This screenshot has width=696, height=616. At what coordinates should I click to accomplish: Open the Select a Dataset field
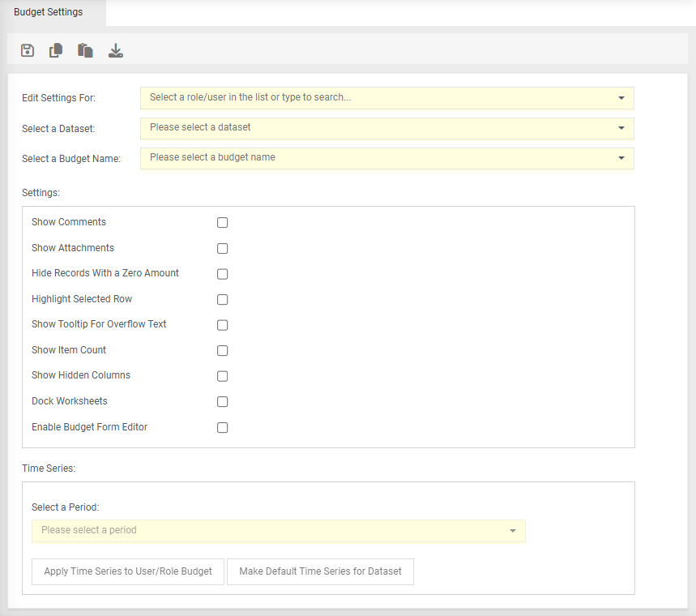387,128
